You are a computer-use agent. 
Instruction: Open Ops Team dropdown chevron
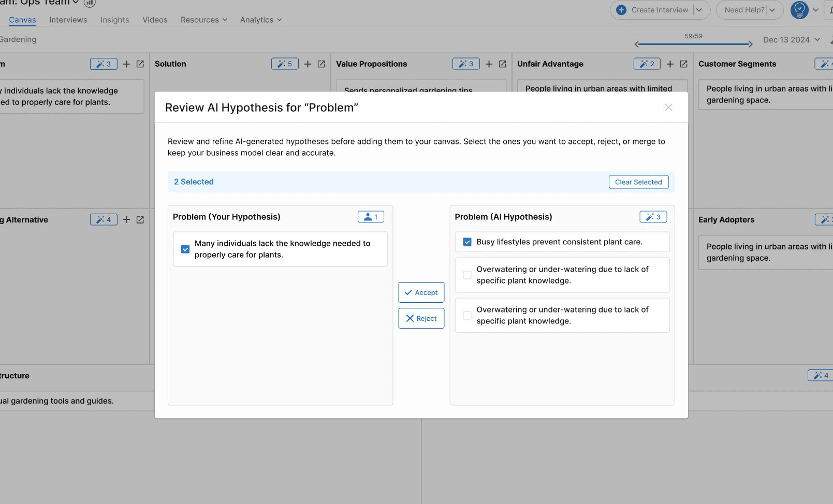point(76,2)
